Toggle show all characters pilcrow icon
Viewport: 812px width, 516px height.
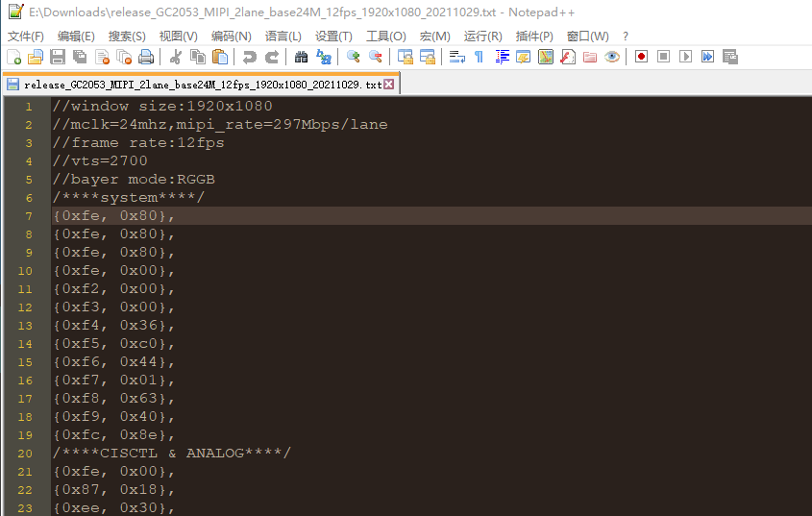[x=479, y=57]
